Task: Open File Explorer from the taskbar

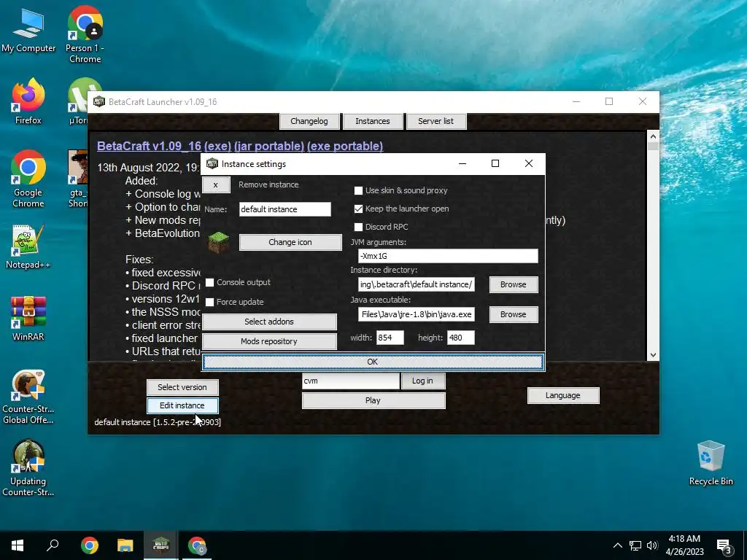Action: point(125,545)
